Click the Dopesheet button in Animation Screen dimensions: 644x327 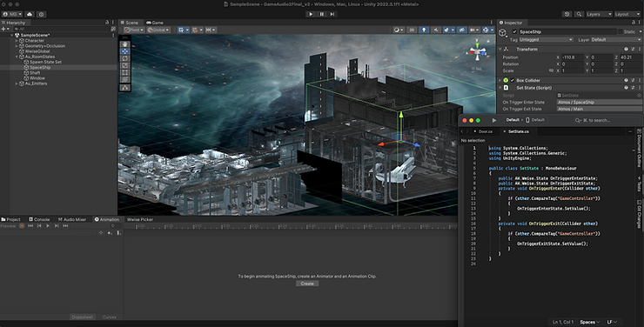pos(83,317)
